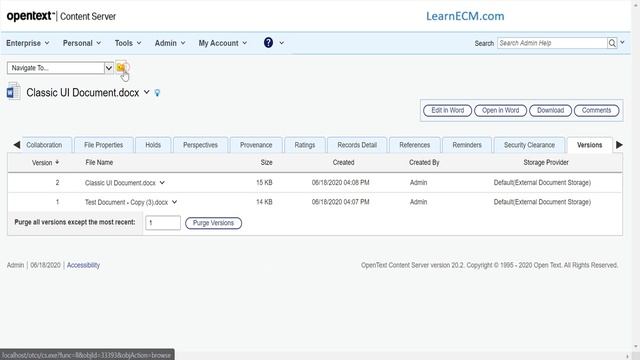Select the Versions tab

coord(589,145)
